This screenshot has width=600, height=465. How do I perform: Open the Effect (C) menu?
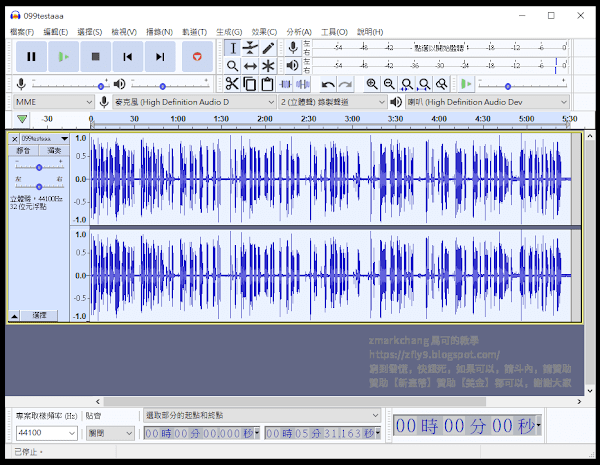(264, 32)
